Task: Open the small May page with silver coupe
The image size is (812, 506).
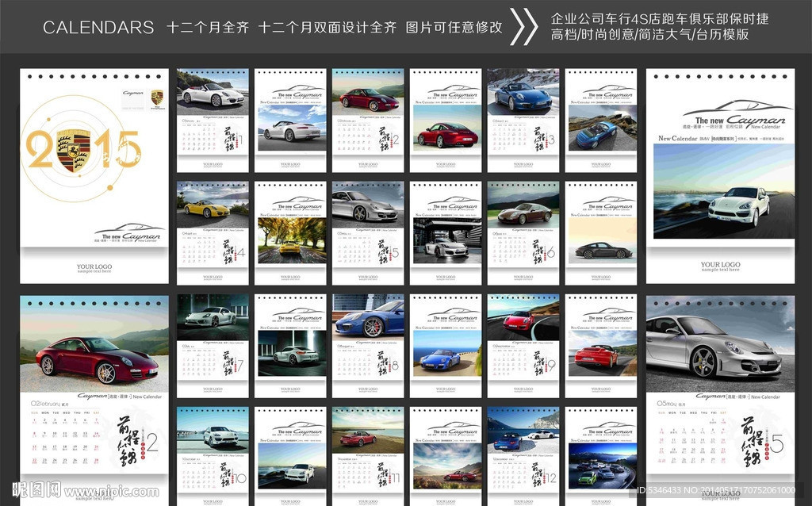Action: click(x=368, y=233)
